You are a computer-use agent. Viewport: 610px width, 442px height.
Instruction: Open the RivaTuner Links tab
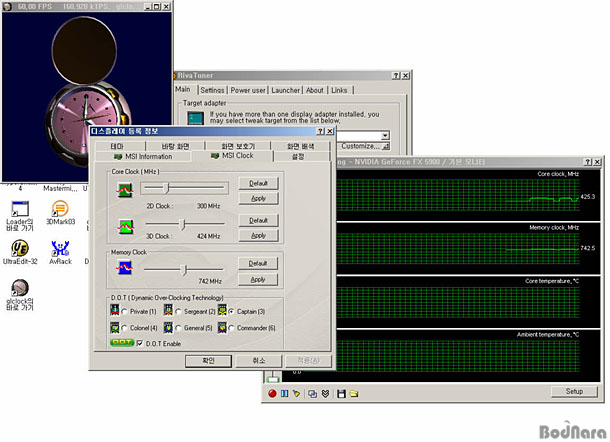(339, 90)
